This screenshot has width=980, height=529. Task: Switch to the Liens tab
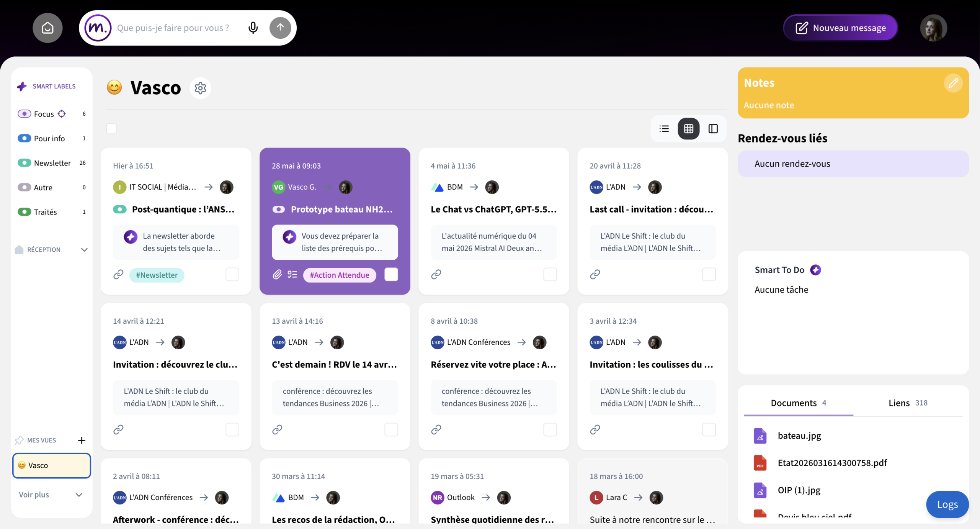tap(908, 403)
